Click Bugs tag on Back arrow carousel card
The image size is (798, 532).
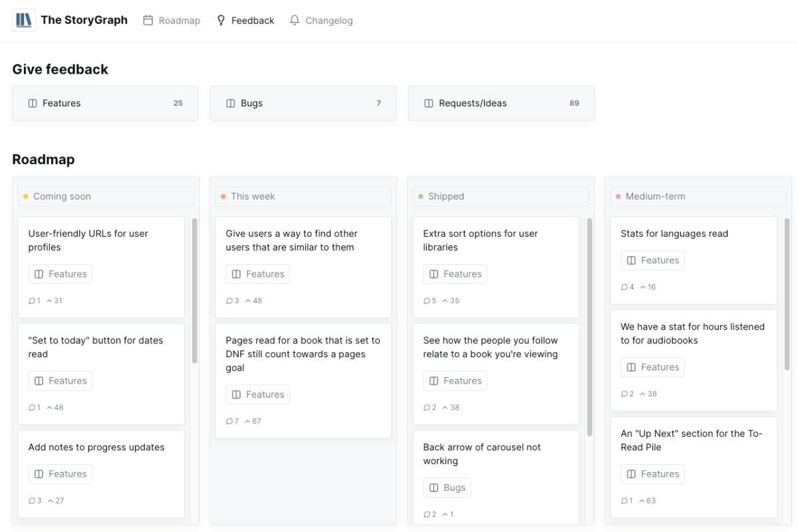tap(447, 487)
